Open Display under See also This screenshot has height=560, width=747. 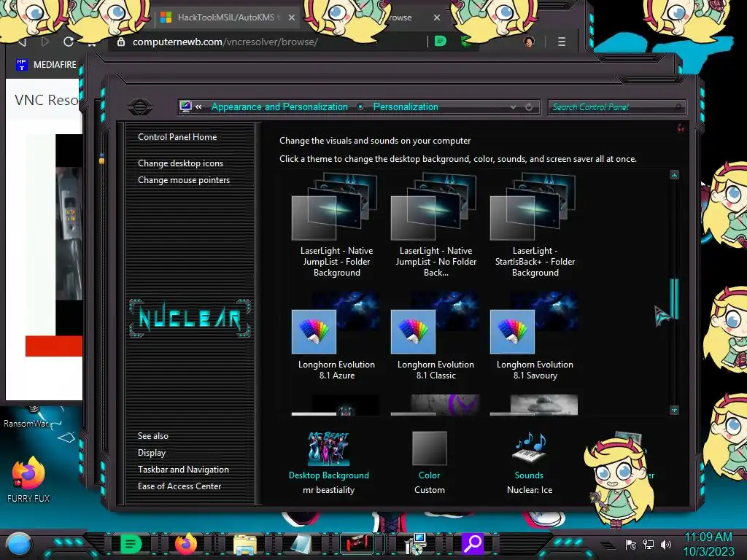tap(152, 453)
